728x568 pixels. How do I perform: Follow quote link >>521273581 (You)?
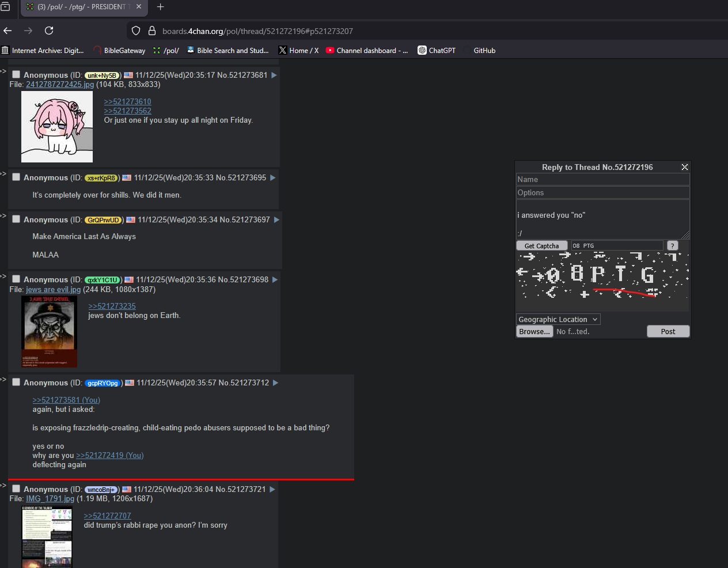coord(66,400)
